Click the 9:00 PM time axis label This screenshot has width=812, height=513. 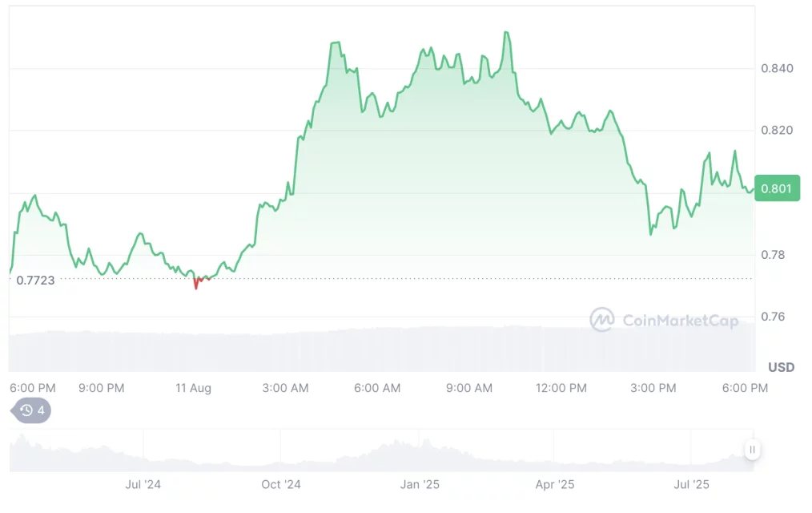point(102,388)
